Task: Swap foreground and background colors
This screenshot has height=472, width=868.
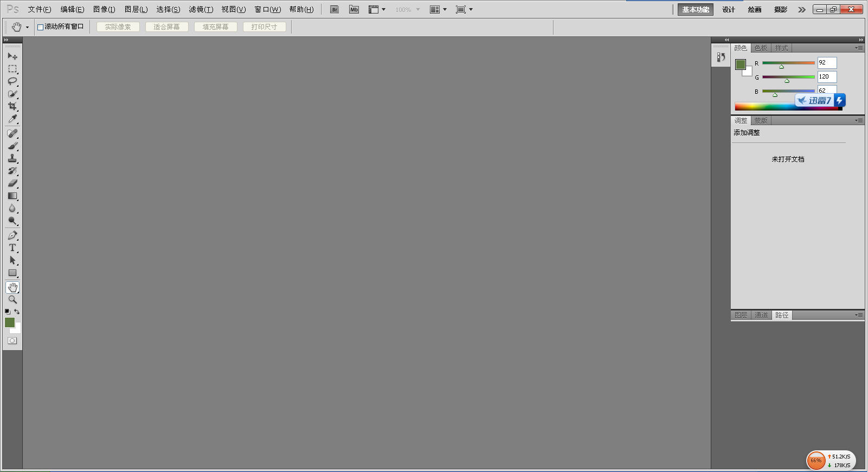Action: (17, 312)
